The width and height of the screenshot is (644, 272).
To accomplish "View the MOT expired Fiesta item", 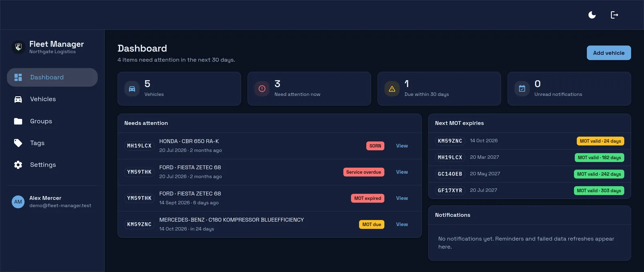I will 402,198.
